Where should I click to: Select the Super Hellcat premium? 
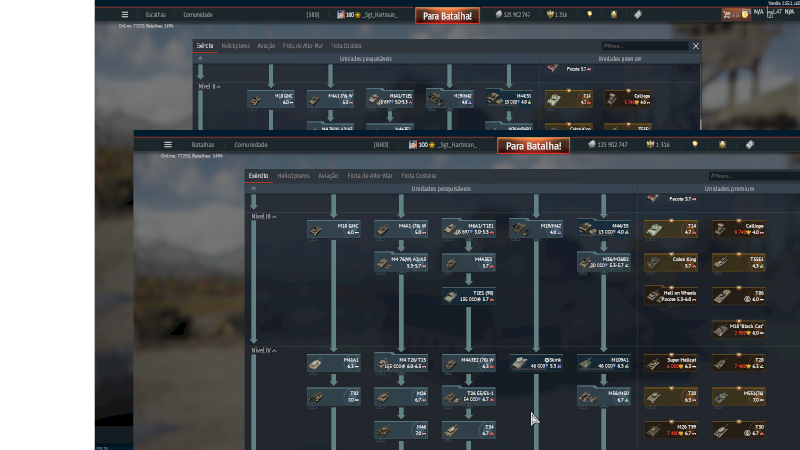point(671,363)
